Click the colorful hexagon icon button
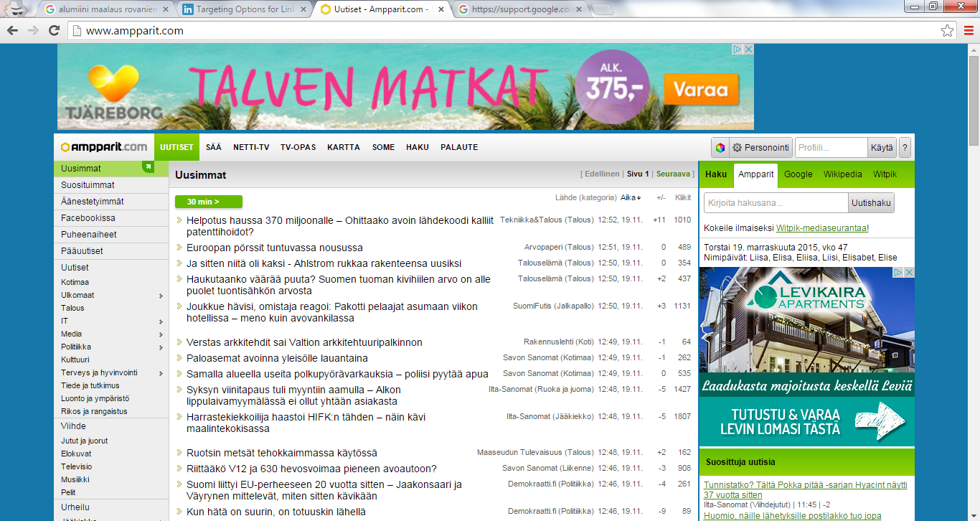Viewport: 980px width, 521px height. (x=720, y=148)
